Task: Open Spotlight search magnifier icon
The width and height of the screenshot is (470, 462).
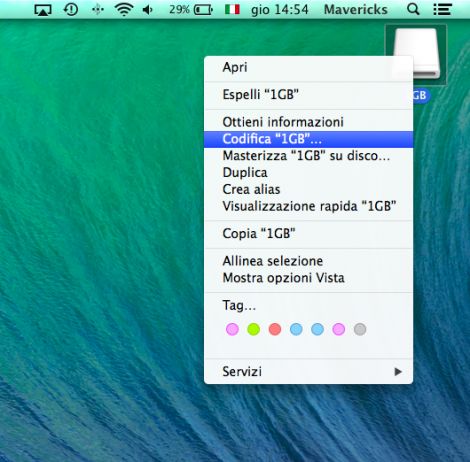Action: [x=413, y=9]
